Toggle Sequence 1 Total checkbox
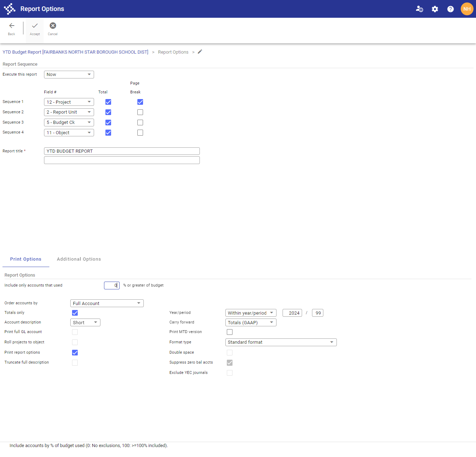This screenshot has width=476, height=457. pyautogui.click(x=108, y=102)
